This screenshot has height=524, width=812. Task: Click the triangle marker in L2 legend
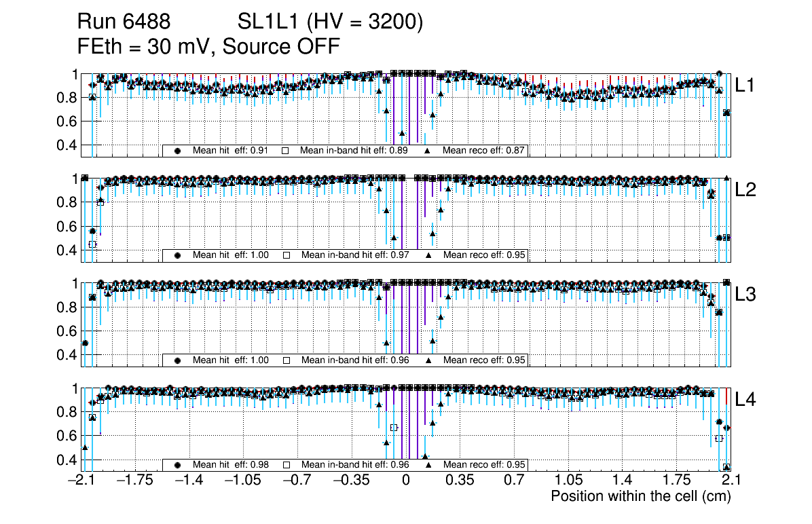428,255
